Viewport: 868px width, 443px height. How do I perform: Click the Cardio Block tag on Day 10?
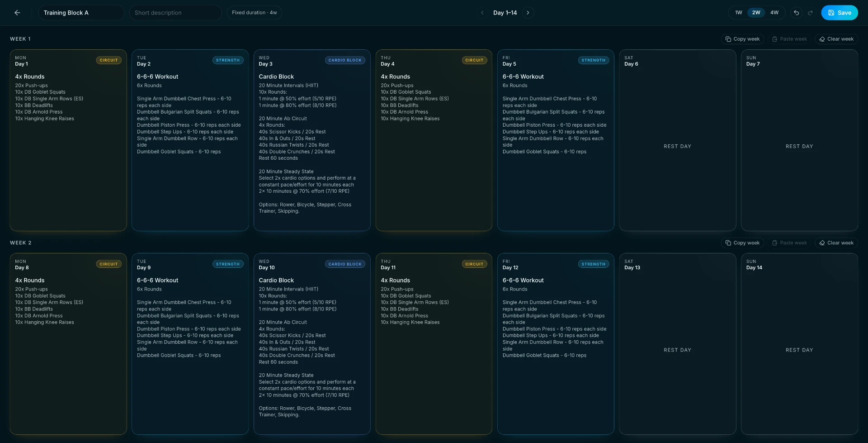pos(345,264)
